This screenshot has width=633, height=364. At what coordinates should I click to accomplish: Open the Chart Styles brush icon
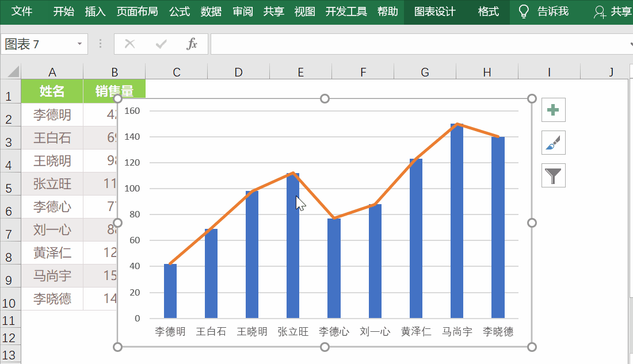click(x=553, y=143)
